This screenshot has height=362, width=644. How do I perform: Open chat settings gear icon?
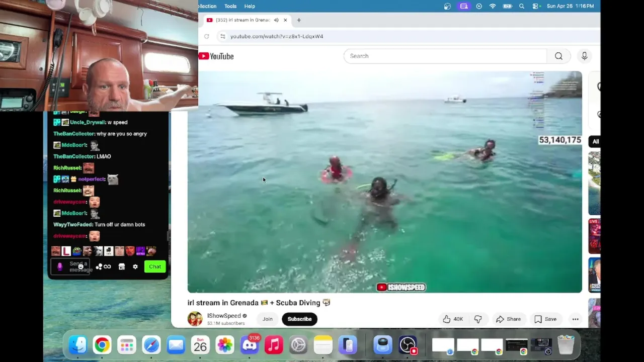(135, 267)
